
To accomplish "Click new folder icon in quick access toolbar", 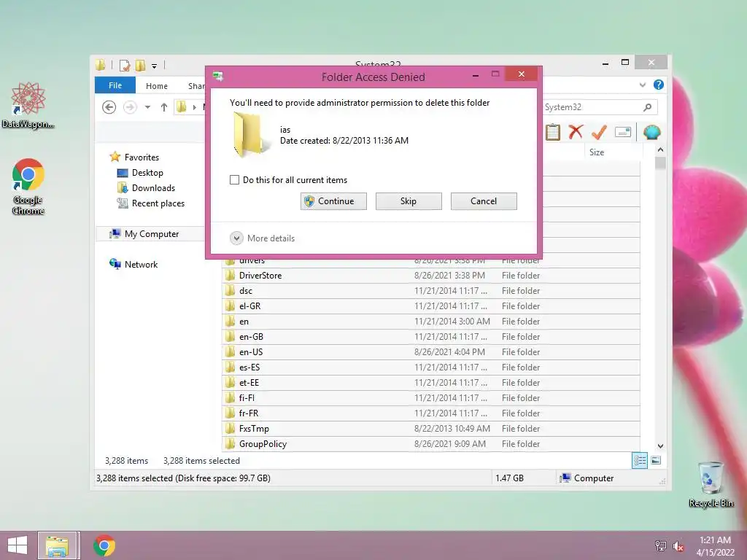I will pos(140,65).
